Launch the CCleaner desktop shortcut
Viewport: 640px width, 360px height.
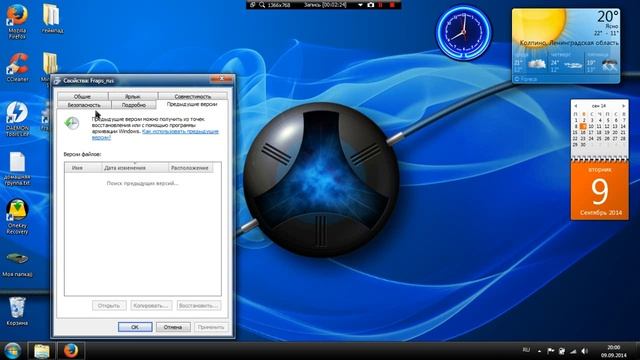pos(17,67)
